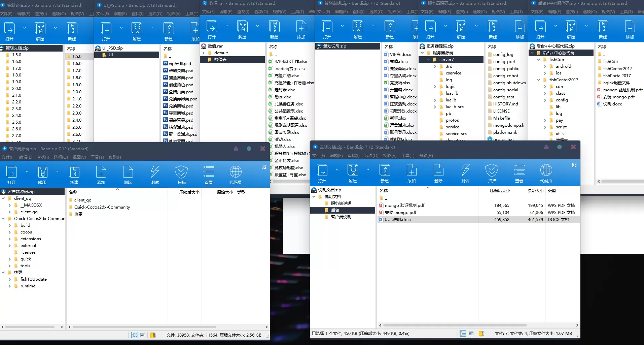644x345 pixels.
Task: Click 新建 (New) archive icon in 说明文档.zip window
Action: 384,170
